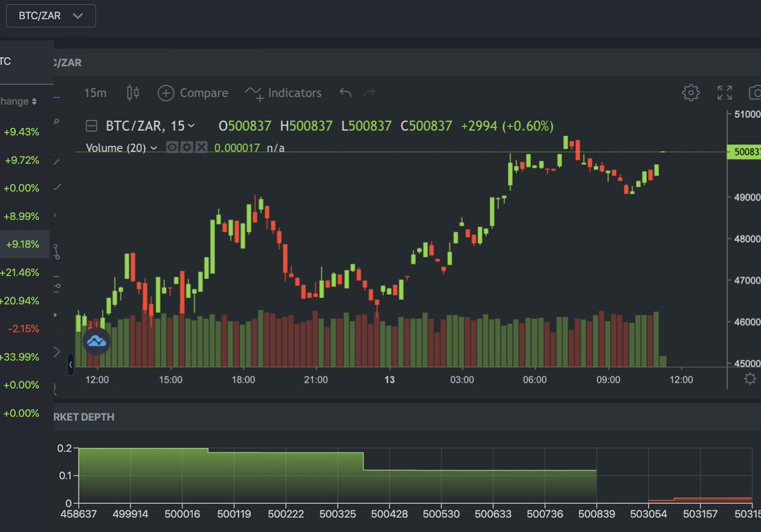
Task: Expand the Volume (20) indicator dropdown
Action: click(153, 148)
